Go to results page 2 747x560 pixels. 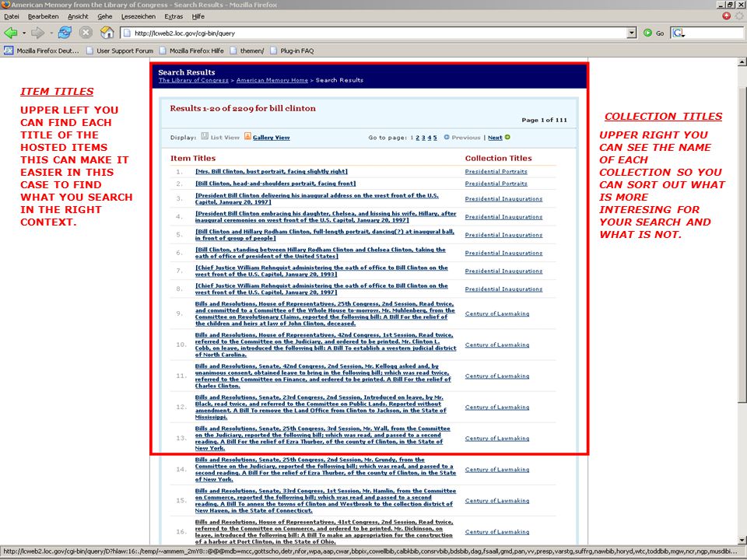pyautogui.click(x=417, y=138)
